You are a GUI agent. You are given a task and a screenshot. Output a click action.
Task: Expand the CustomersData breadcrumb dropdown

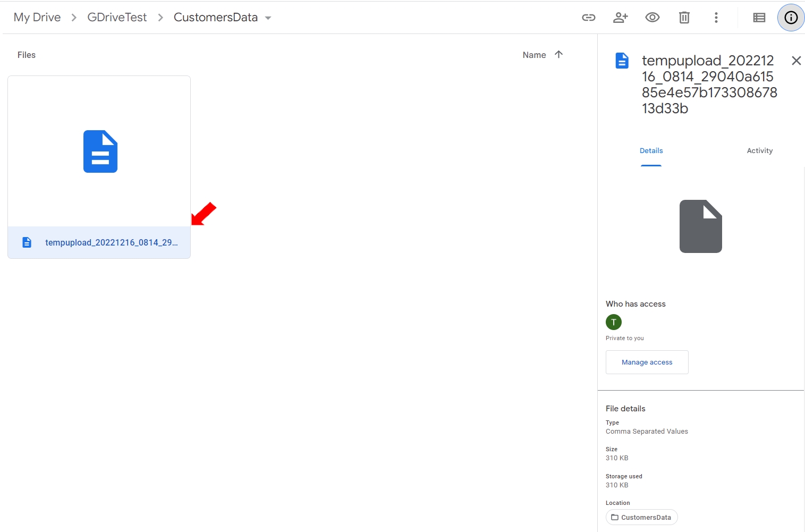pyautogui.click(x=268, y=18)
